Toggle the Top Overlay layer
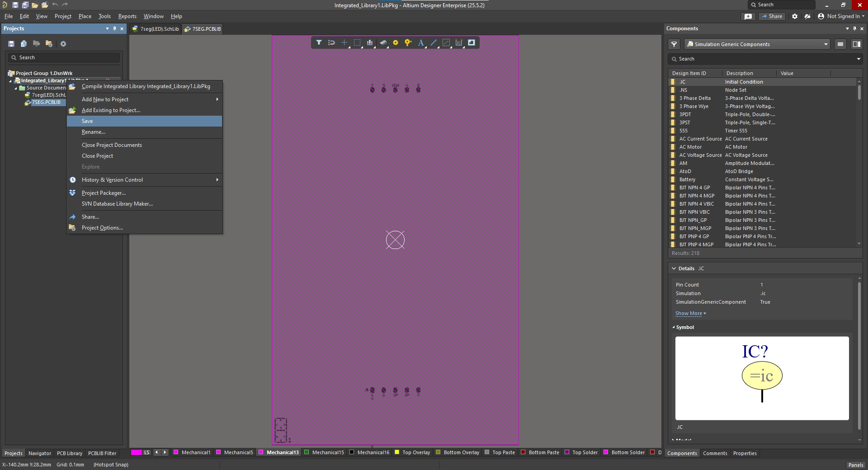Image resolution: width=868 pixels, height=470 pixels. (416, 452)
